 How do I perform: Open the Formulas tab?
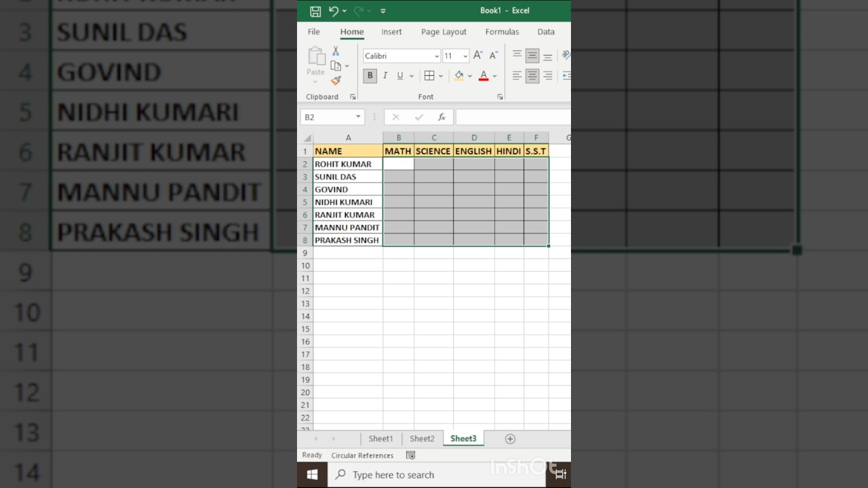click(502, 32)
